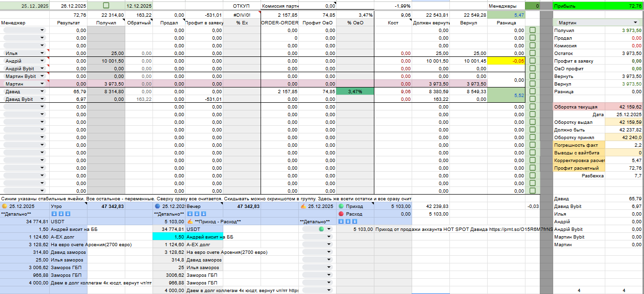The image size is (644, 294).
Task: Select the Выводы с вайтбита label
Action: 579,152
